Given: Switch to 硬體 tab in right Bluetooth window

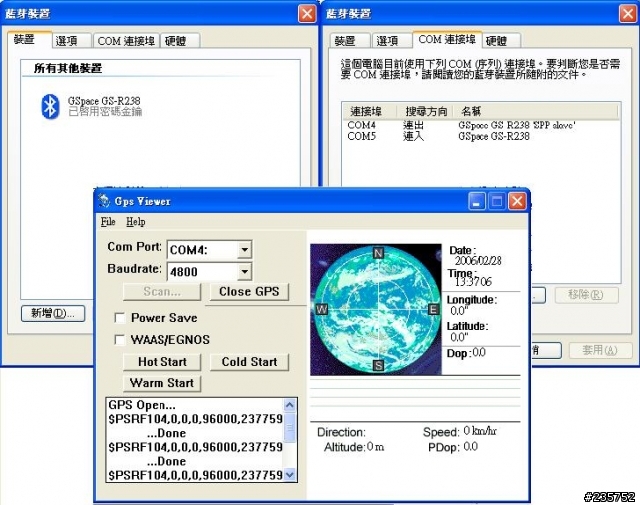Looking at the screenshot, I should click(501, 40).
